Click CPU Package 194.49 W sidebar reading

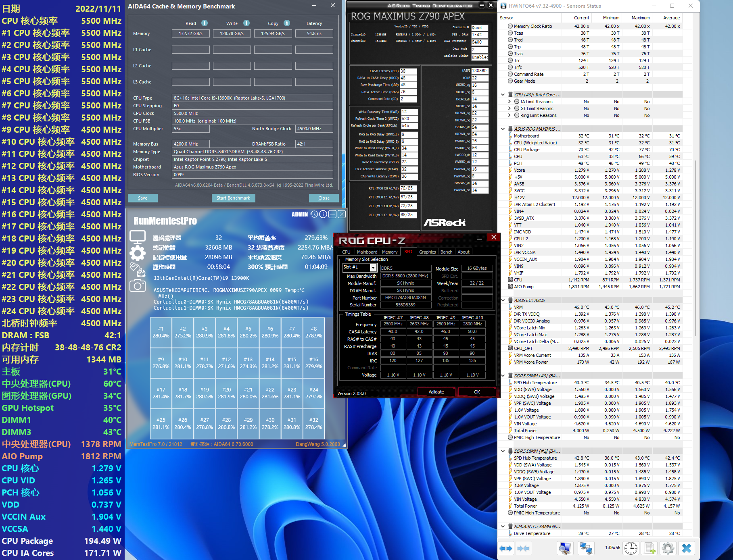(62, 541)
